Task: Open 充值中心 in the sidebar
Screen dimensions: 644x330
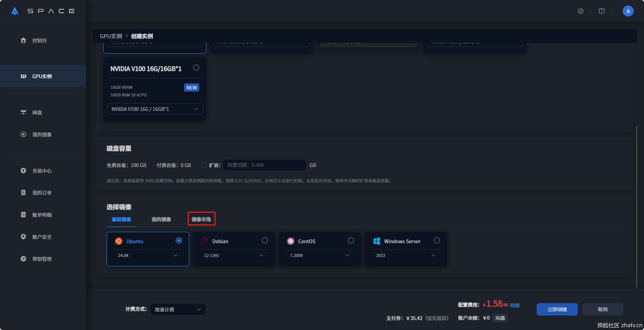Action: tap(42, 171)
